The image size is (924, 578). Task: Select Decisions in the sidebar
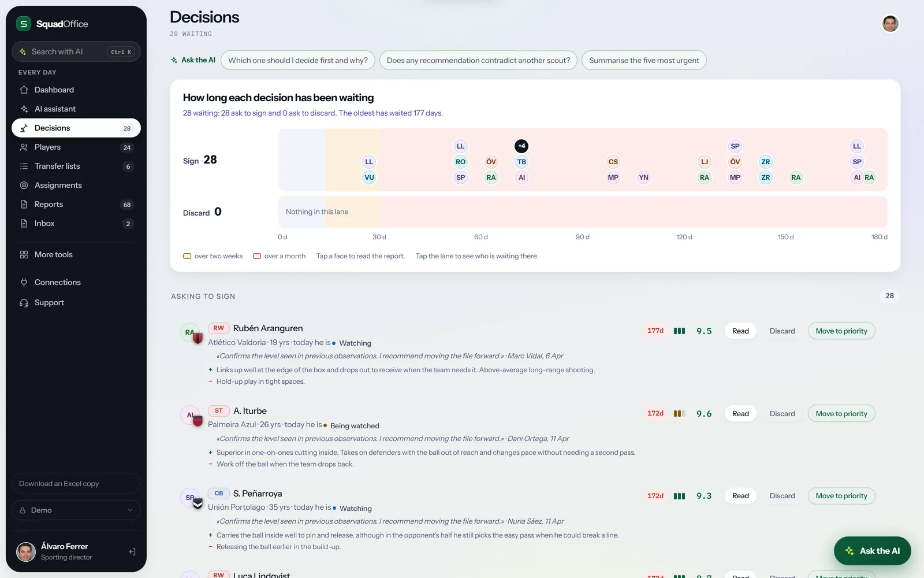[x=76, y=128]
